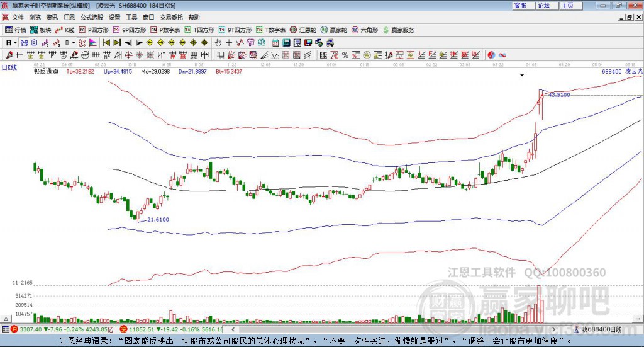Open the P数字表 tool
This screenshot has height=347, width=644.
pos(165,30)
